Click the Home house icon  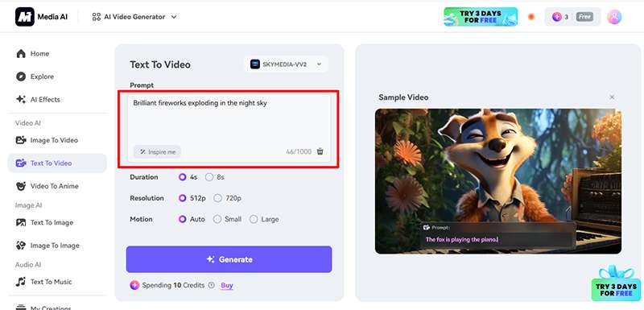tap(21, 54)
